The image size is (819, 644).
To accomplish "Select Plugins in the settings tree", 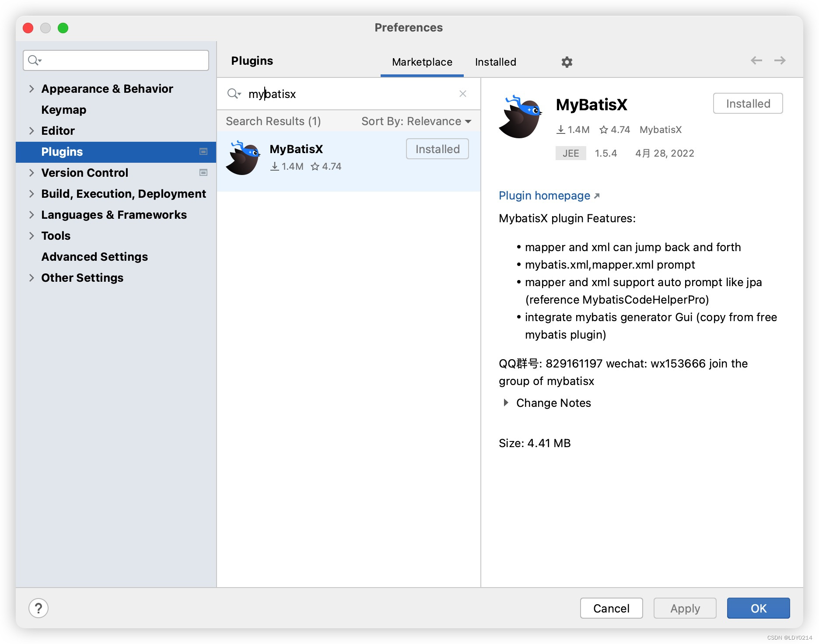I will click(116, 152).
